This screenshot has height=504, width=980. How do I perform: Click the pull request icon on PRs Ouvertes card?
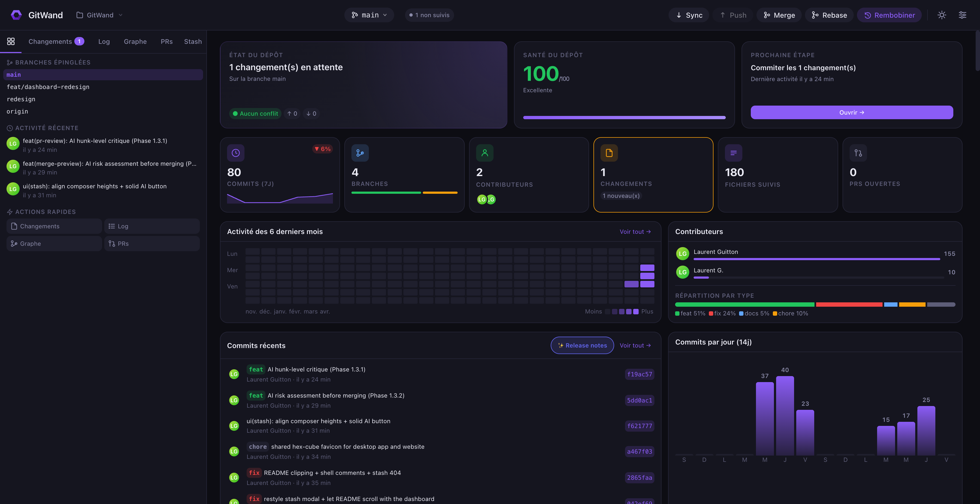(x=858, y=153)
